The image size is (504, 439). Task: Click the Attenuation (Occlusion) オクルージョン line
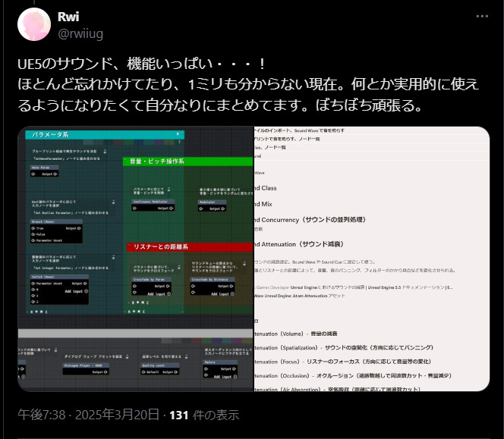pyautogui.click(x=353, y=375)
